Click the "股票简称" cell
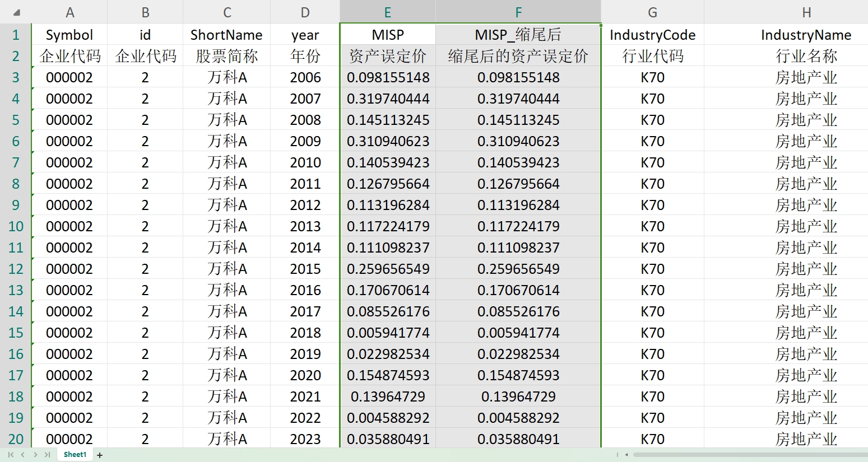The height and width of the screenshot is (462, 868). (x=227, y=56)
